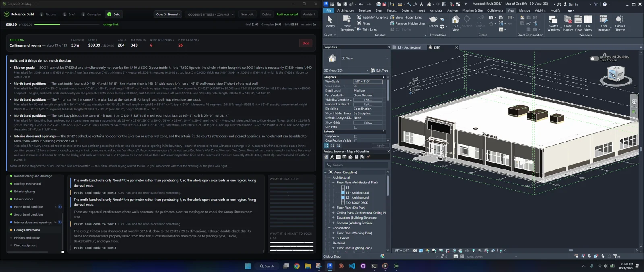The width and height of the screenshot is (644, 272).
Task: Click Switch Windows in the Revit ribbon
Action: 553,23
